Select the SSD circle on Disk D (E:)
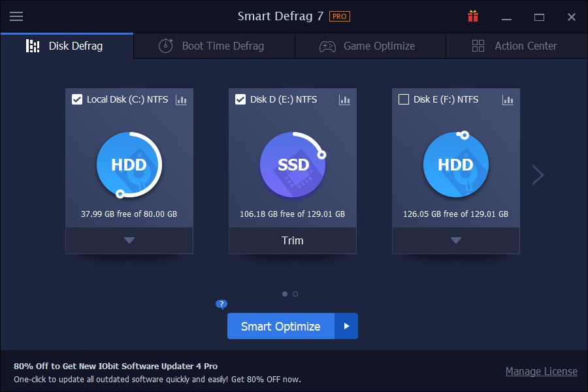588x392 pixels. tap(292, 165)
